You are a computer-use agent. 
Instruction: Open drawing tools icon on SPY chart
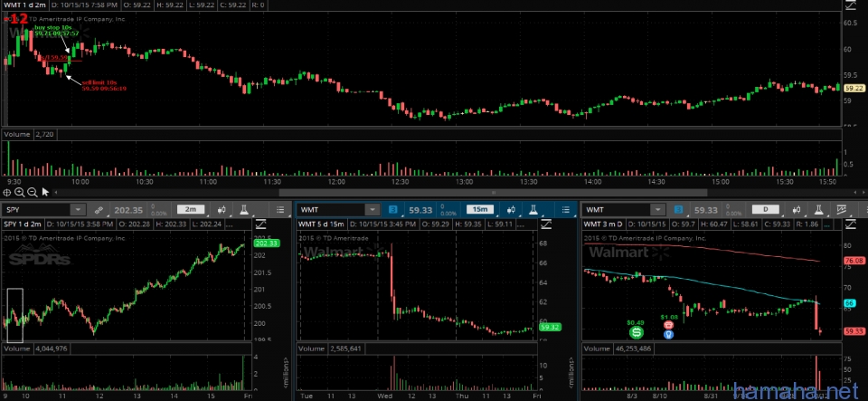pos(260,224)
